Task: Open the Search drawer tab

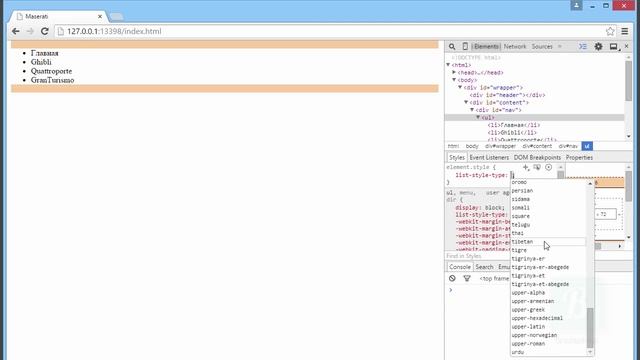Action: pyautogui.click(x=484, y=267)
